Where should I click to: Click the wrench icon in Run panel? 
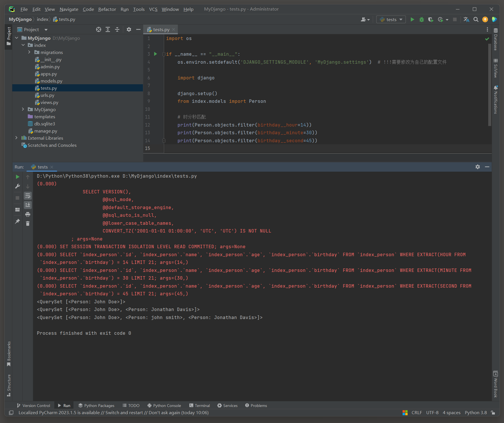point(17,186)
